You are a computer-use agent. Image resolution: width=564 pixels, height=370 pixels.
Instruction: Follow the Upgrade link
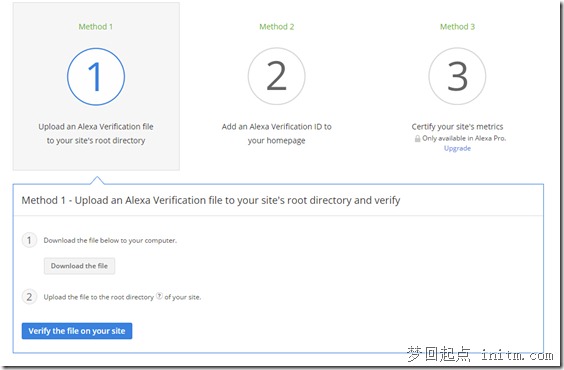point(457,148)
